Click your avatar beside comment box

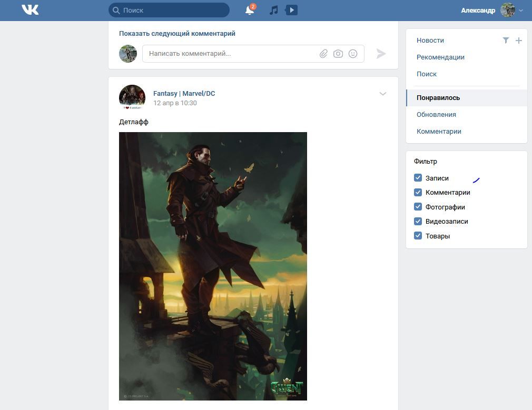[x=128, y=54]
